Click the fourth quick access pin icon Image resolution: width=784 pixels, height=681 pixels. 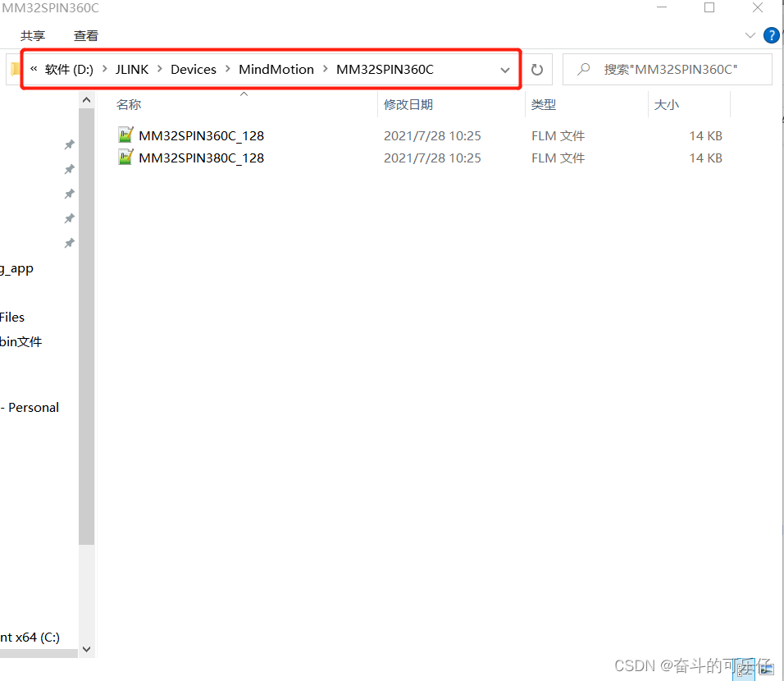click(69, 218)
